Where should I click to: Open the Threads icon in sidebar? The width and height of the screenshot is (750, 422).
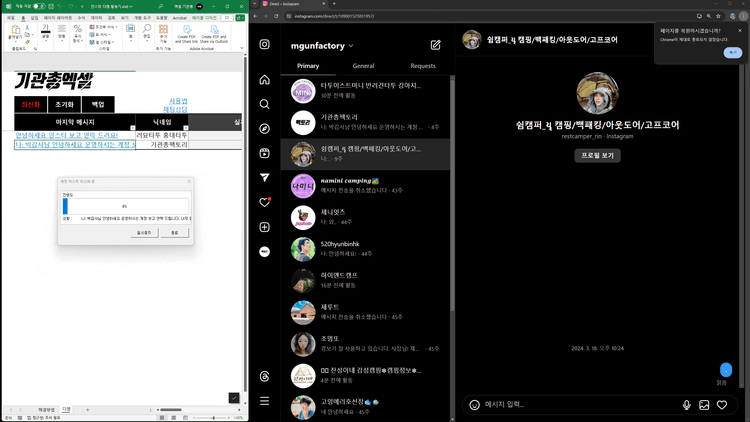click(x=265, y=377)
